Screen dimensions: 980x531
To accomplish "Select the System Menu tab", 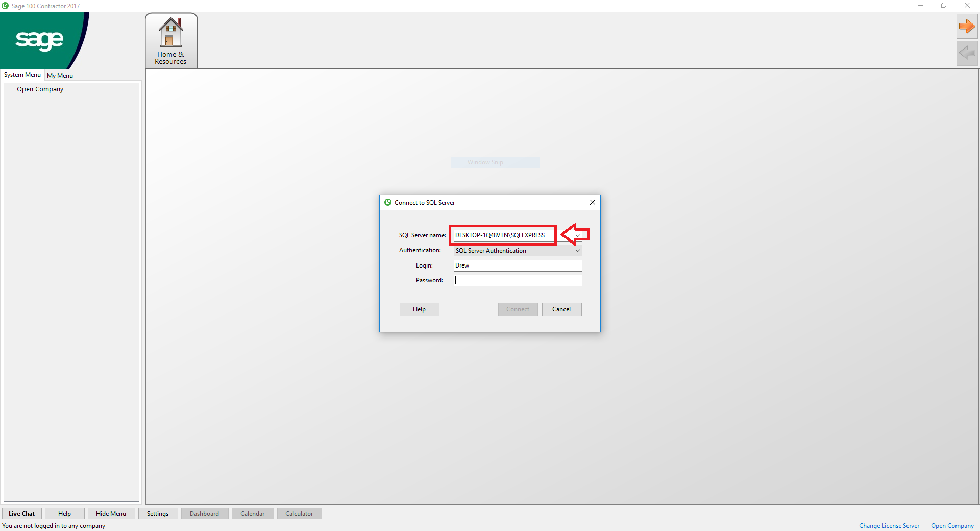I will tap(22, 75).
